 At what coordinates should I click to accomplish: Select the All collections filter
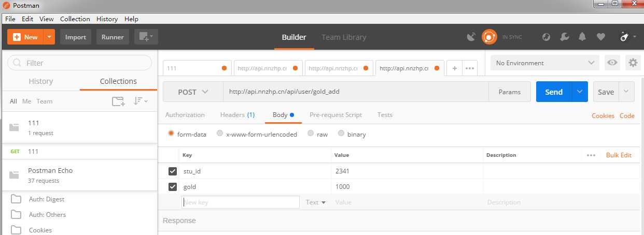[13, 101]
